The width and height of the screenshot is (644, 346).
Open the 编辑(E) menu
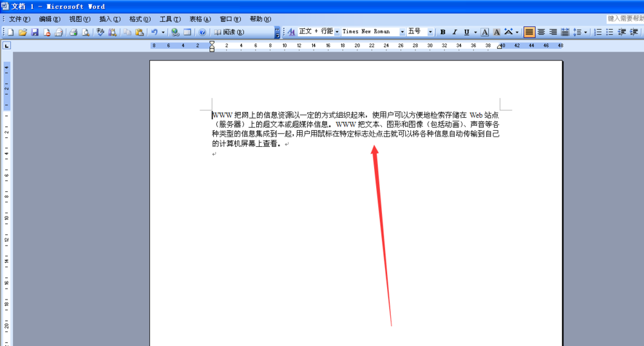pos(50,19)
